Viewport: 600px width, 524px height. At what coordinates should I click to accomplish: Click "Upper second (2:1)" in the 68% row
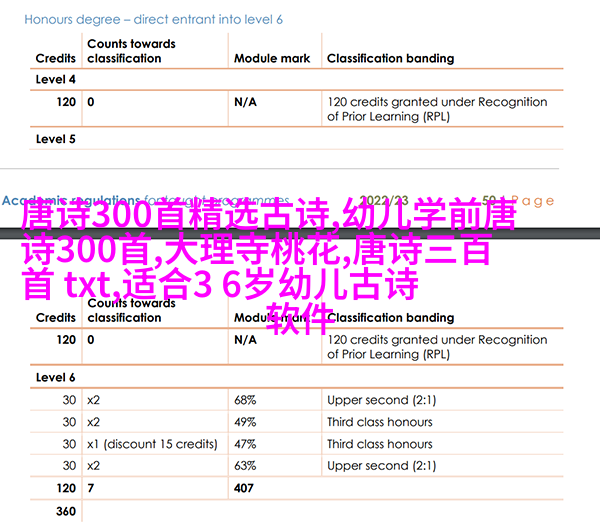pyautogui.click(x=382, y=400)
